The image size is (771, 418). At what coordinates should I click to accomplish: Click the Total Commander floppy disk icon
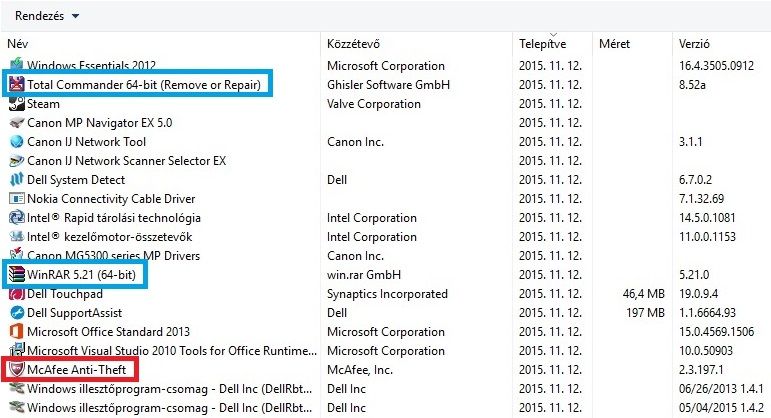17,85
